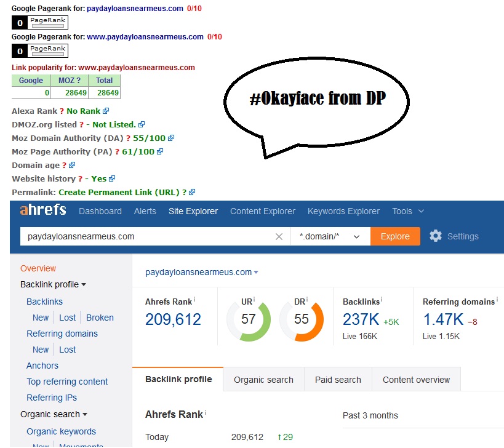Open New under Referring domains
The height and width of the screenshot is (448, 504).
(41, 350)
